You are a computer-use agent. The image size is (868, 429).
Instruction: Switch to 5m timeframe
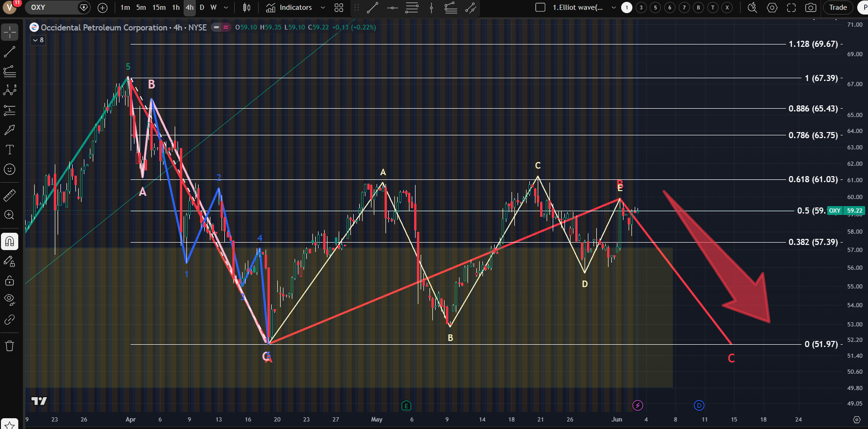(141, 7)
